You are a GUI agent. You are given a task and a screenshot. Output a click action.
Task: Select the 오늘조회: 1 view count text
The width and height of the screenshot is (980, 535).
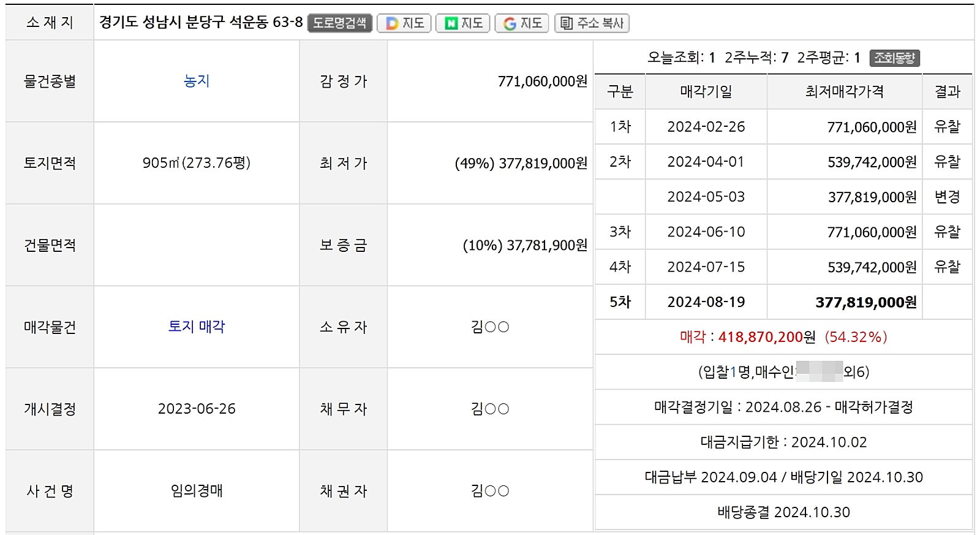click(x=681, y=58)
